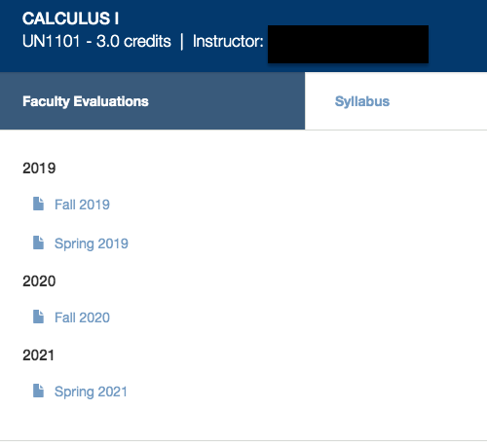Click the UN1101 course code

click(x=51, y=41)
